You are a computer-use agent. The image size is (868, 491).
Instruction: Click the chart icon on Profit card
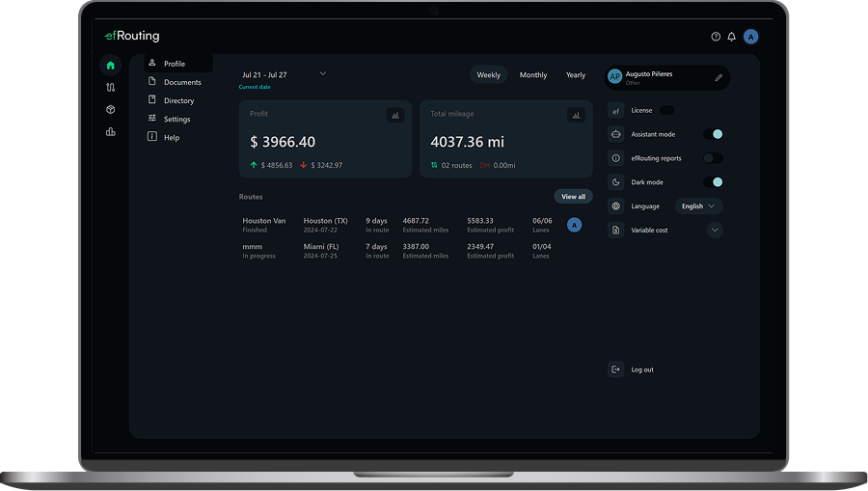point(394,115)
